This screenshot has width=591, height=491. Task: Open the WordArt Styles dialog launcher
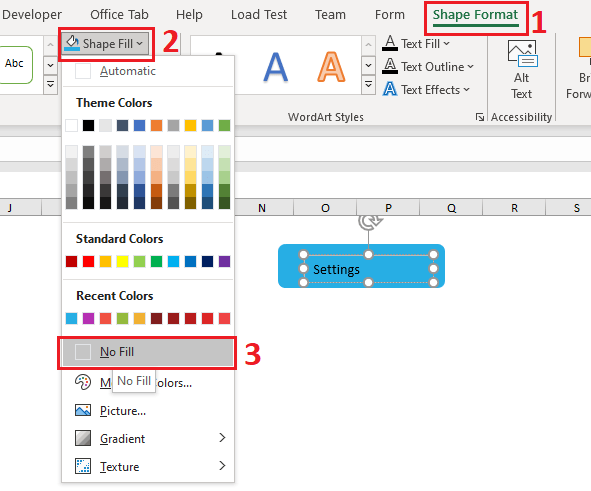coord(479,117)
